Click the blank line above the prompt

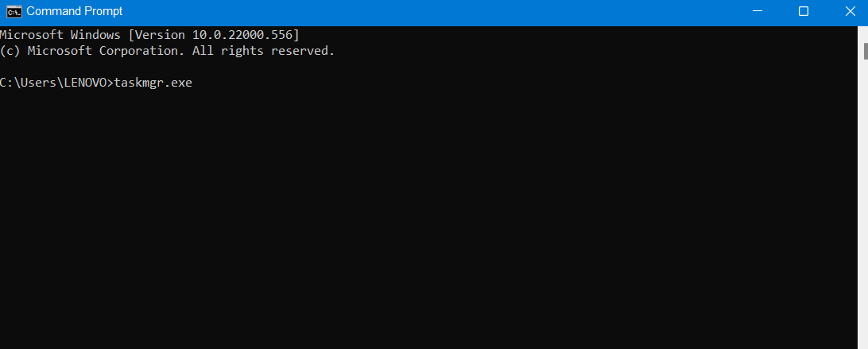[238, 67]
